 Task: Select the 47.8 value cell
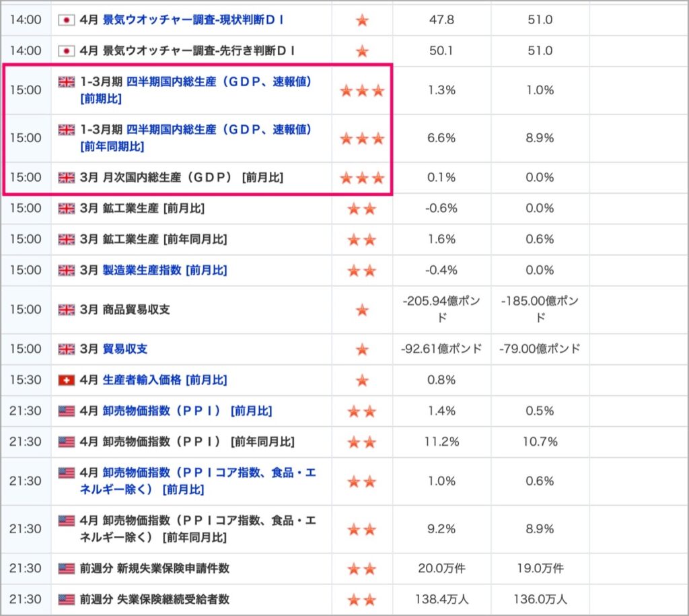pyautogui.click(x=441, y=20)
